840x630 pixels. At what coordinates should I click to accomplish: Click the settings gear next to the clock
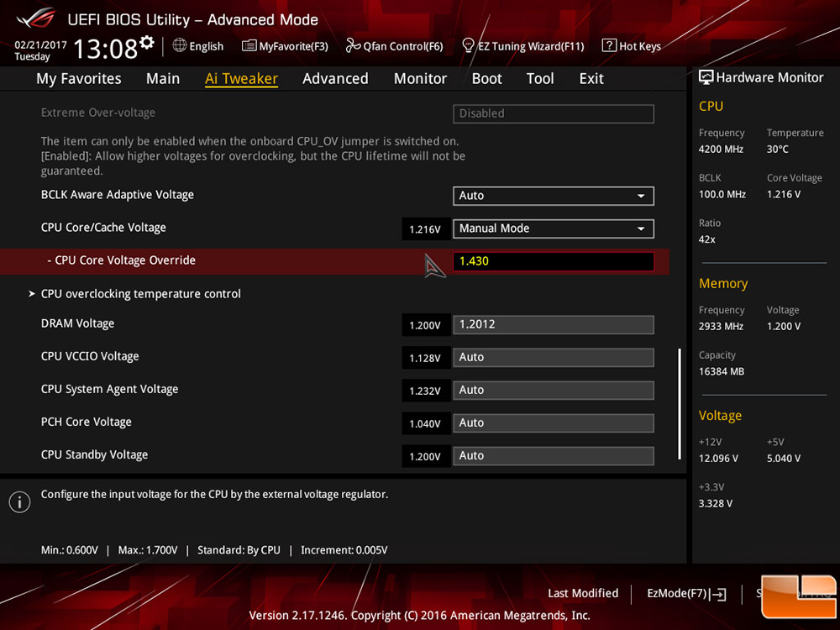pyautogui.click(x=147, y=43)
